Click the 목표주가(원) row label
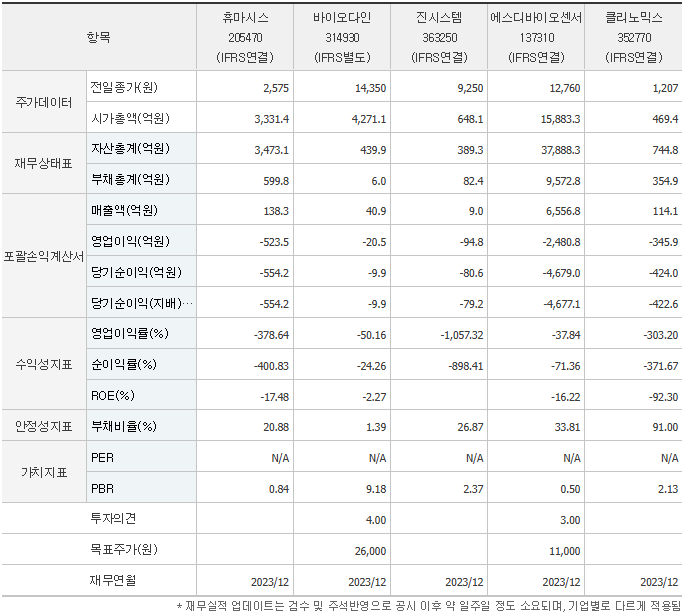This screenshot has height=613, width=684. 124,549
